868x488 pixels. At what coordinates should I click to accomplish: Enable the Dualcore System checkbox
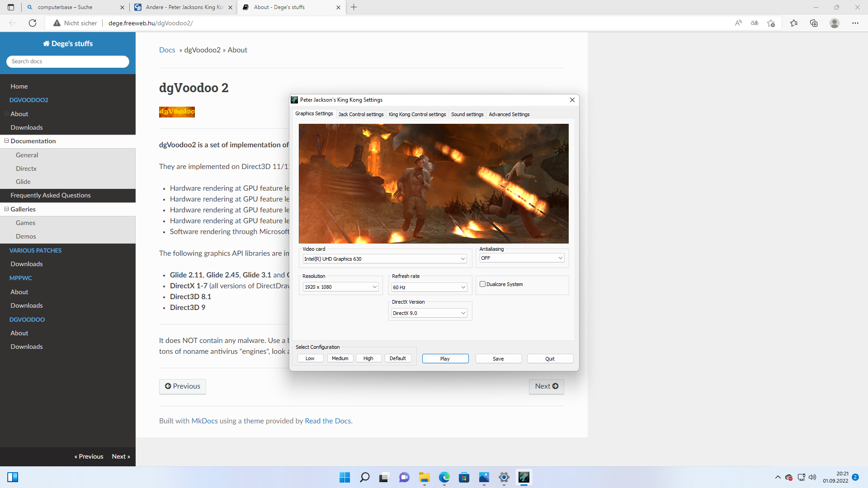coord(482,284)
